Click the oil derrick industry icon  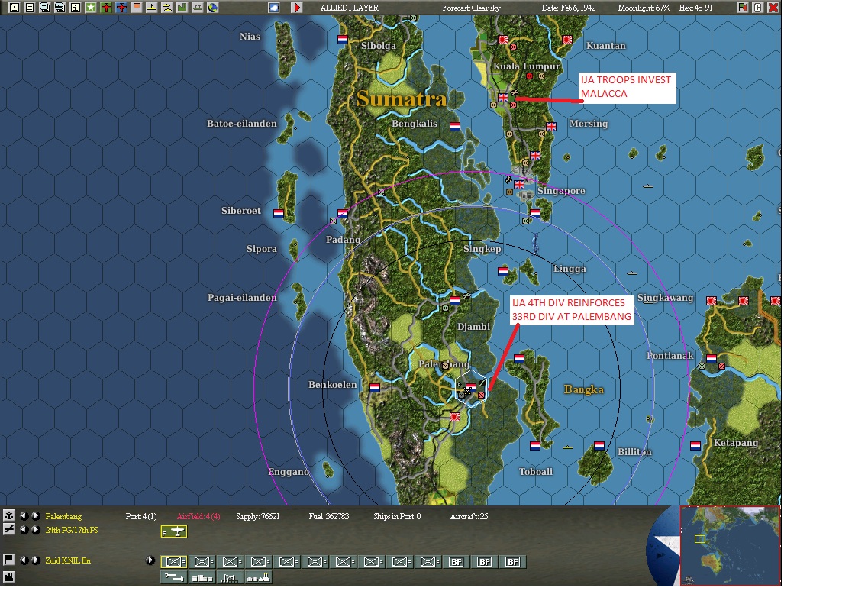click(x=230, y=577)
